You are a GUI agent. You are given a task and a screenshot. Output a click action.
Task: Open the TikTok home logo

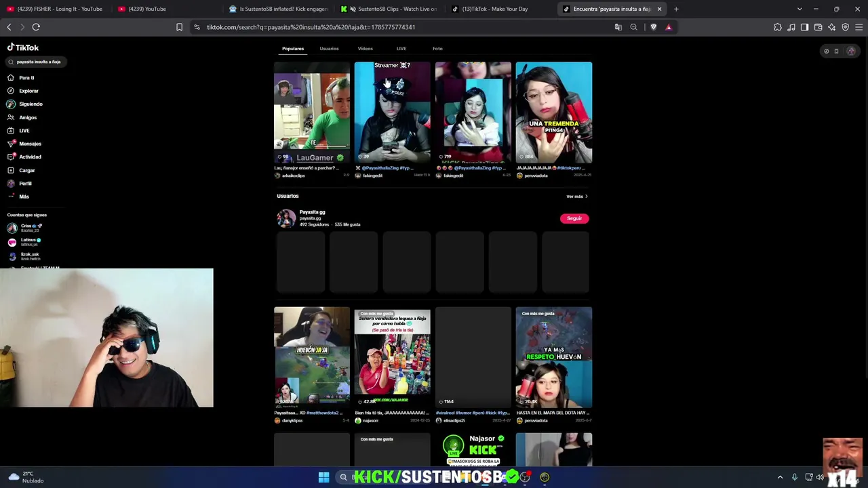click(x=23, y=47)
